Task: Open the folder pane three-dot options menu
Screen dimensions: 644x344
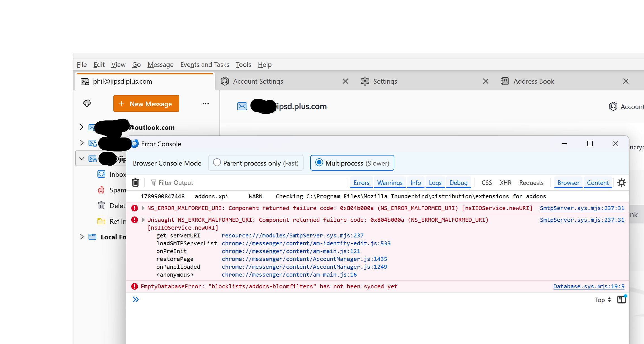Action: click(x=206, y=103)
